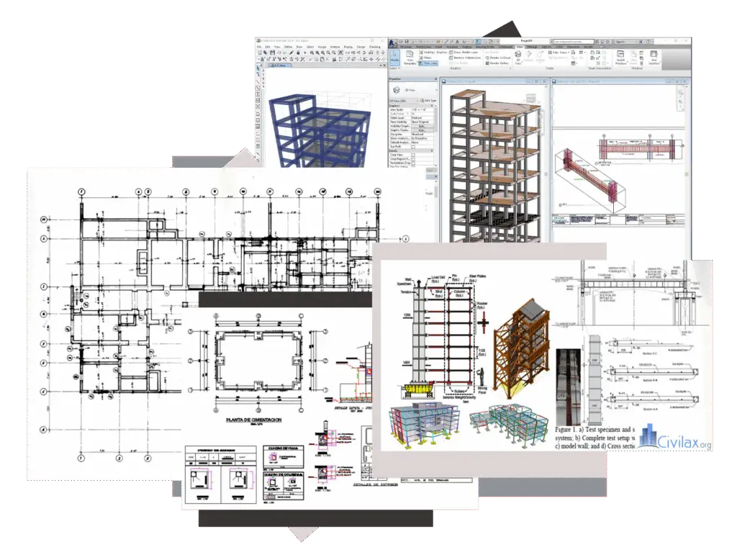Tick the Crop View checkbox

(x=413, y=155)
